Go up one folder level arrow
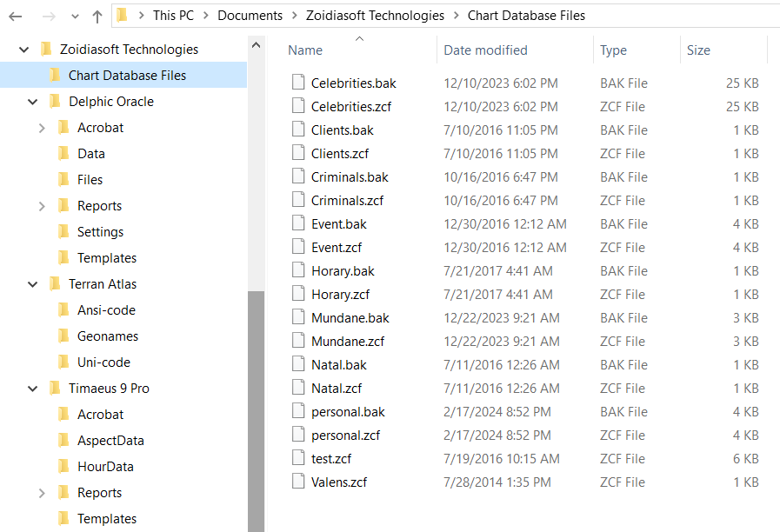The width and height of the screenshot is (780, 532). tap(97, 17)
